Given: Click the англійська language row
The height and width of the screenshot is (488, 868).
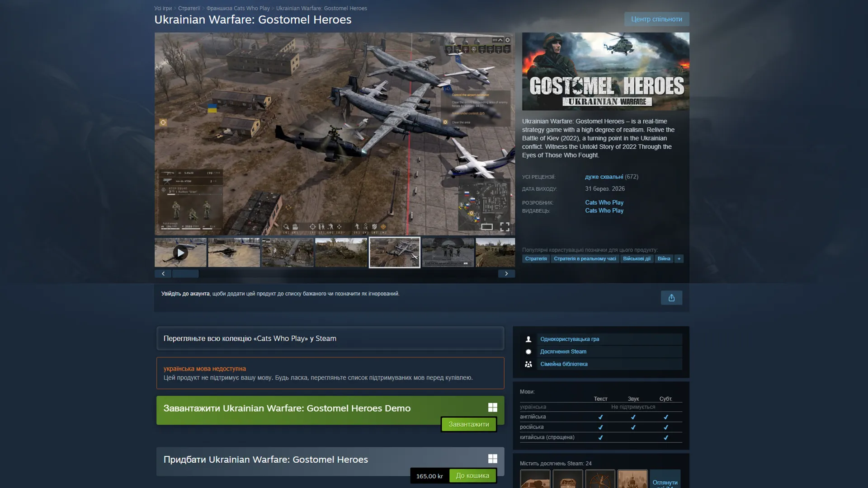Looking at the screenshot, I should pos(601,417).
